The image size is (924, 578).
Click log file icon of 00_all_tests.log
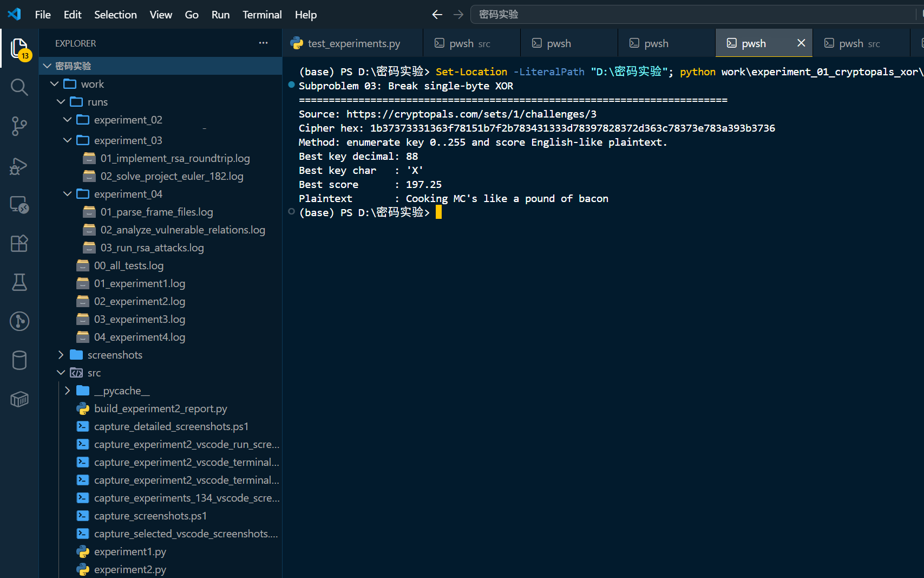click(x=83, y=265)
